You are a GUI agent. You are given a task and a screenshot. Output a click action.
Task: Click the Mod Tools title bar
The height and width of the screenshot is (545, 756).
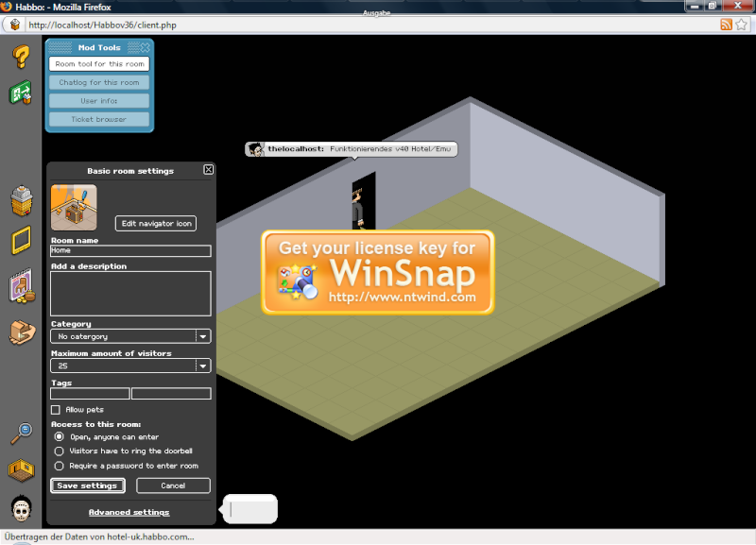99,47
